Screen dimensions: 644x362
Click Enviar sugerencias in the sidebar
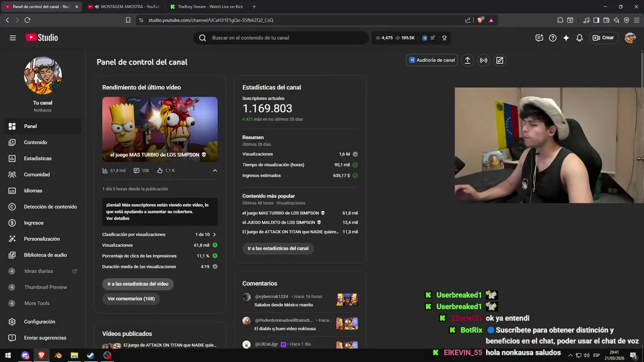43,338
